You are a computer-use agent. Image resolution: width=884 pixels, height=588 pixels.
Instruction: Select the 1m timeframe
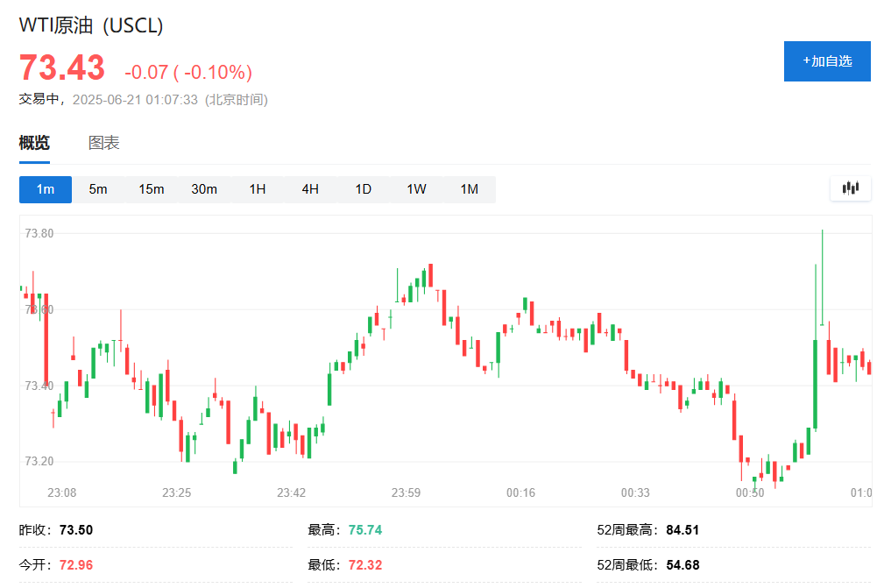pos(45,189)
